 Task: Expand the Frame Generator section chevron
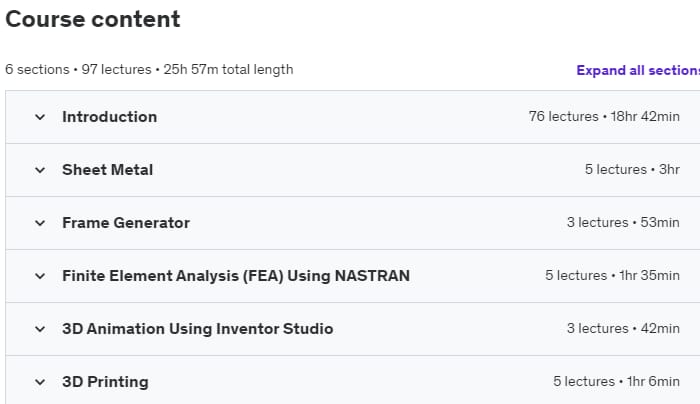click(x=40, y=223)
